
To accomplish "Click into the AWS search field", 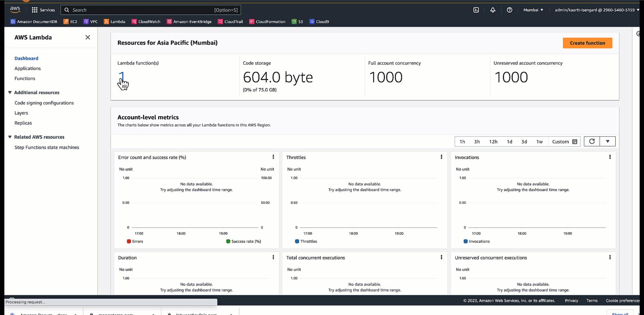I will 141,10.
